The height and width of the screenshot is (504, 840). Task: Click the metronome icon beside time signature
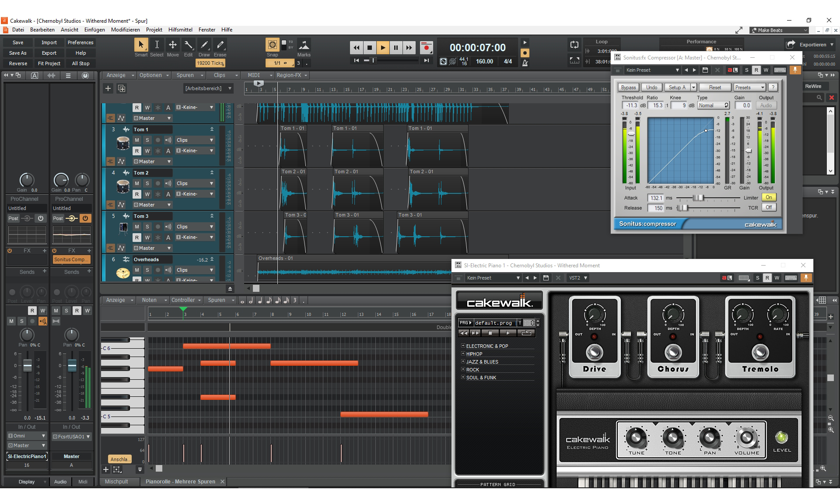[525, 62]
